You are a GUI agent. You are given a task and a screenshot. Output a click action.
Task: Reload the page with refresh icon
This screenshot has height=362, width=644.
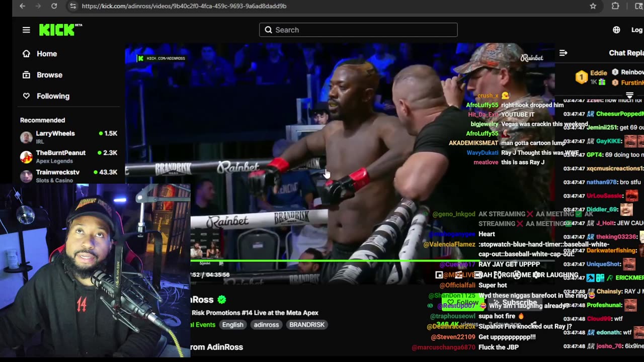tap(54, 6)
